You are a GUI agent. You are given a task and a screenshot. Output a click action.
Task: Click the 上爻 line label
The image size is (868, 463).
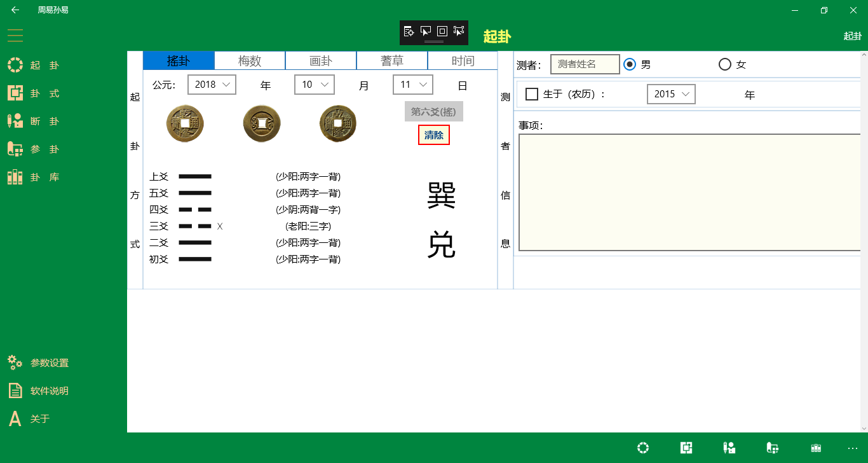(159, 176)
